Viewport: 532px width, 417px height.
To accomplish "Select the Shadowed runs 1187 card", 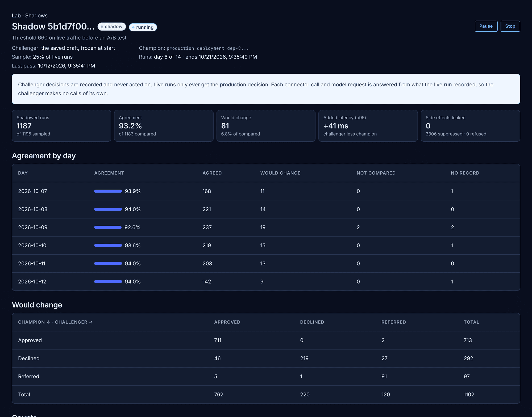I will tap(61, 126).
